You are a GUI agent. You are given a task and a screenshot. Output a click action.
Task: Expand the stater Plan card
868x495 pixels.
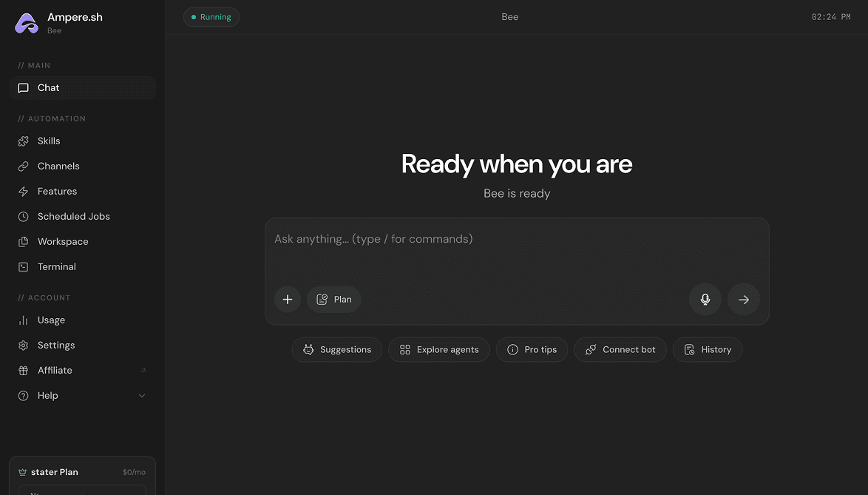coord(82,472)
